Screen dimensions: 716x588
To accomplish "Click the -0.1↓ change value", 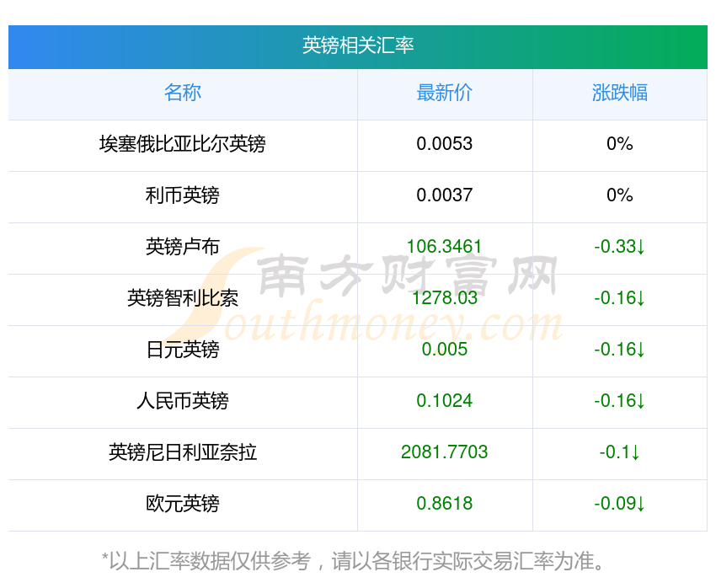I will coord(620,452).
